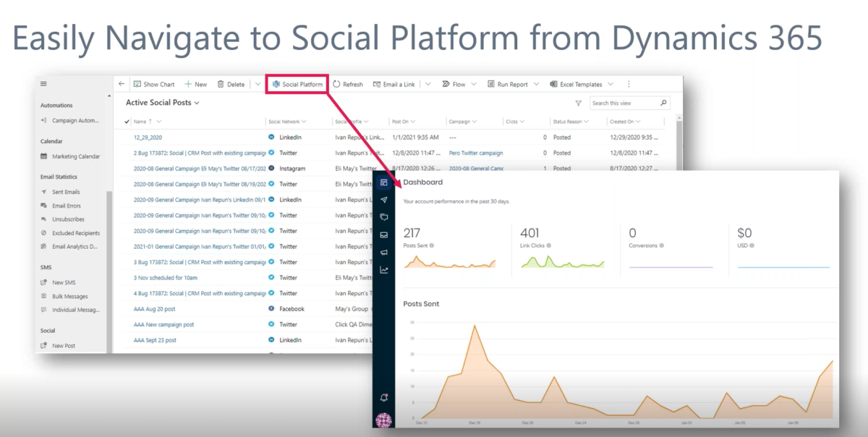868x437 pixels.
Task: Click the Delete trash command
Action: (231, 84)
